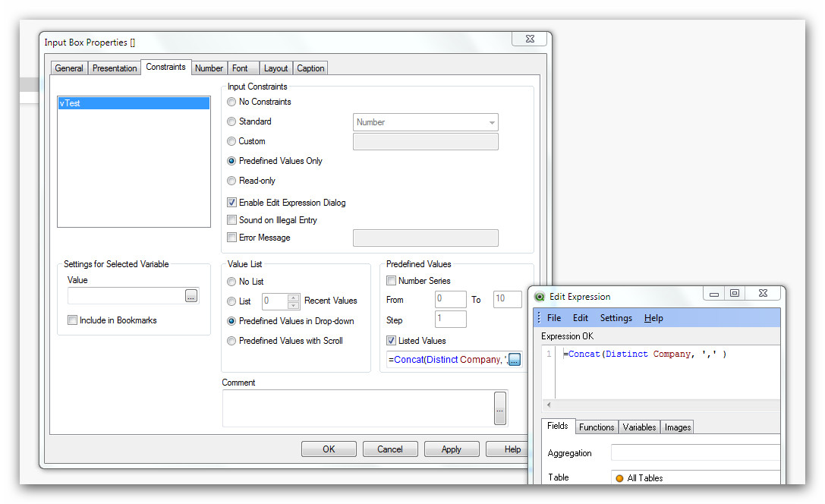Click the Value input field
The image size is (825, 504).
tap(126, 296)
